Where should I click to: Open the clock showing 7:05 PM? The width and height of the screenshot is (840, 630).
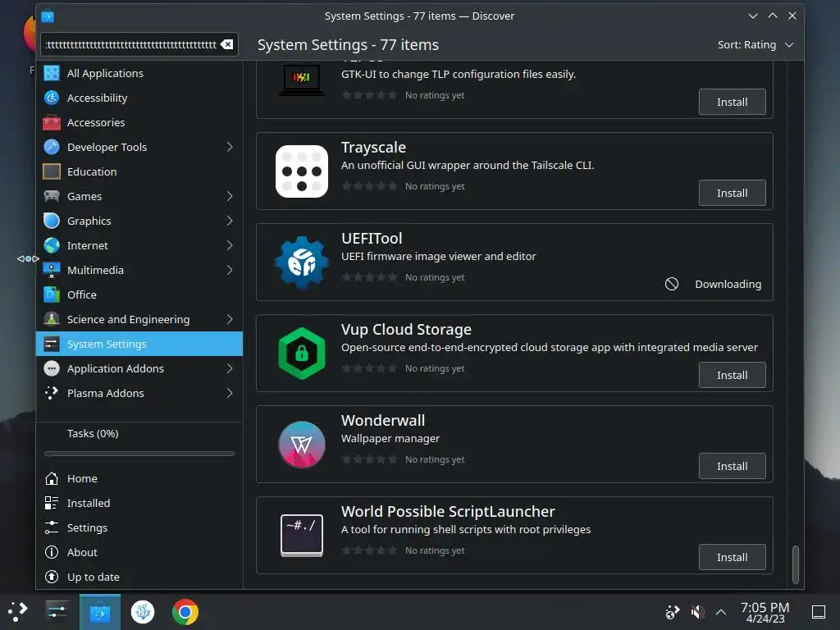pyautogui.click(x=765, y=612)
